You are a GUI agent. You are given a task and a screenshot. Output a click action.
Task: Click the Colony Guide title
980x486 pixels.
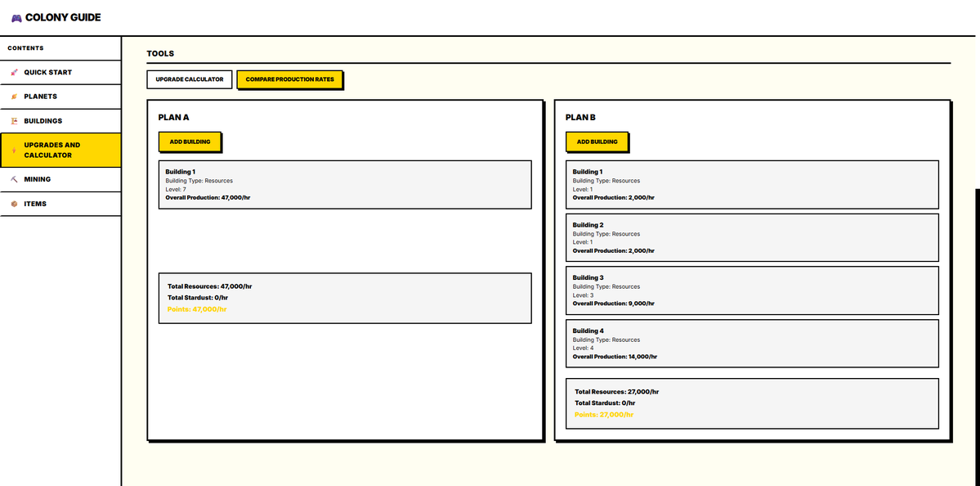tap(63, 17)
